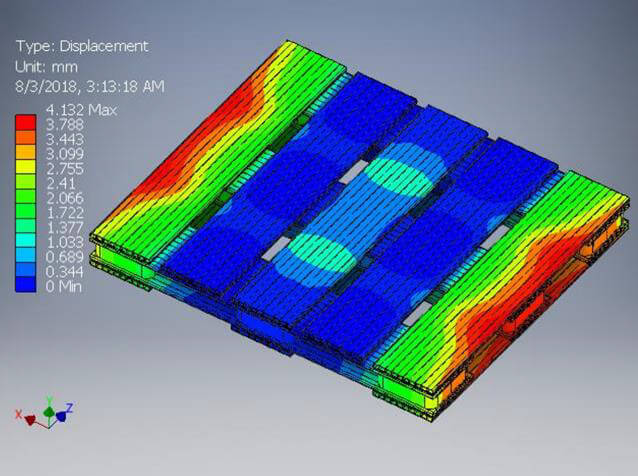Select the '0.344' legend value
Image resolution: width=638 pixels, height=476 pixels.
[x=65, y=272]
